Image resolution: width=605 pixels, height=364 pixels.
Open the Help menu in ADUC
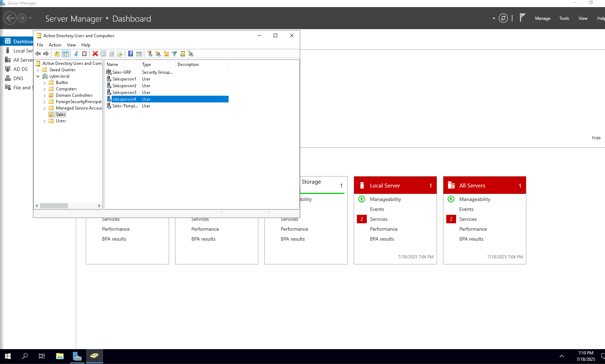86,45
